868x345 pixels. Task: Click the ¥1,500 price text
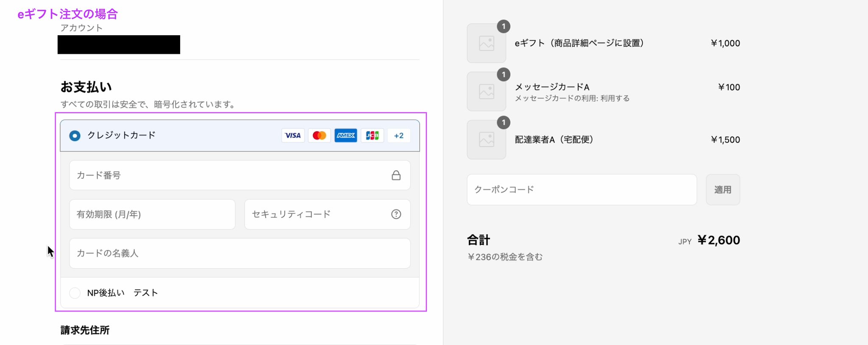[x=725, y=140]
